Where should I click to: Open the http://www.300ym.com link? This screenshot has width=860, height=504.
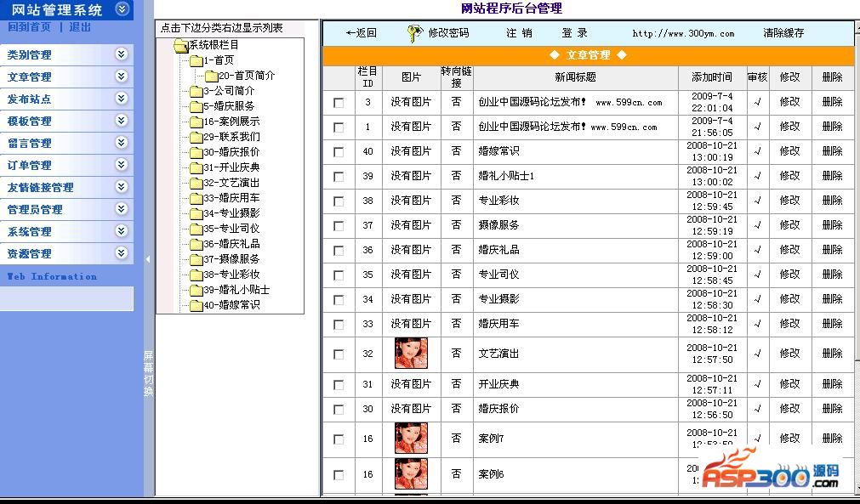point(683,33)
